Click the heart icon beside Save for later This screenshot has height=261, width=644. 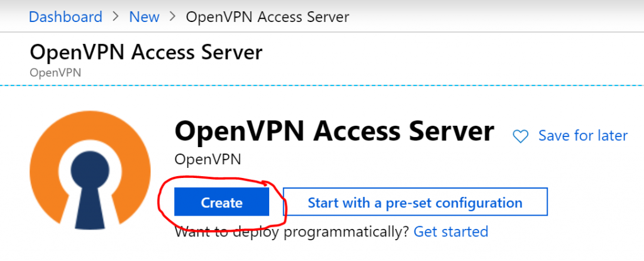pos(521,136)
